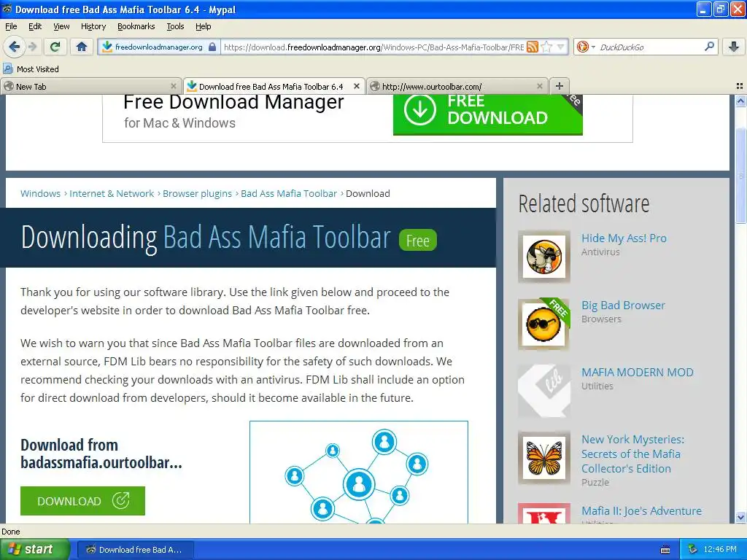747x560 pixels.
Task: Close the ourtoolbar.com tab
Action: click(x=539, y=86)
